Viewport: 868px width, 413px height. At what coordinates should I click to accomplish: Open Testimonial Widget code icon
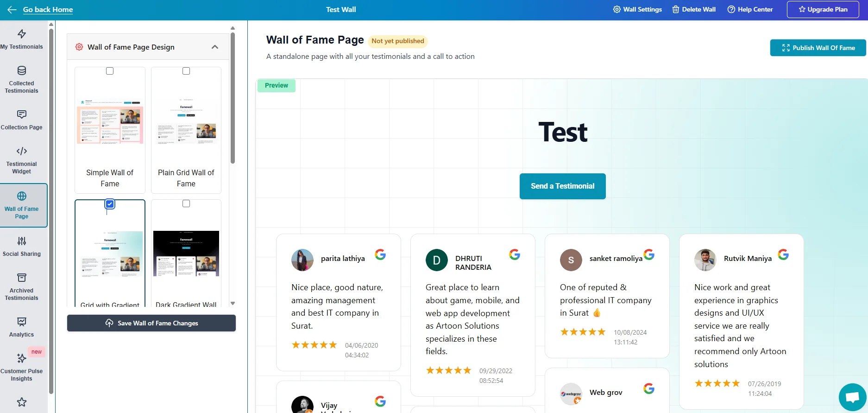[x=22, y=151]
